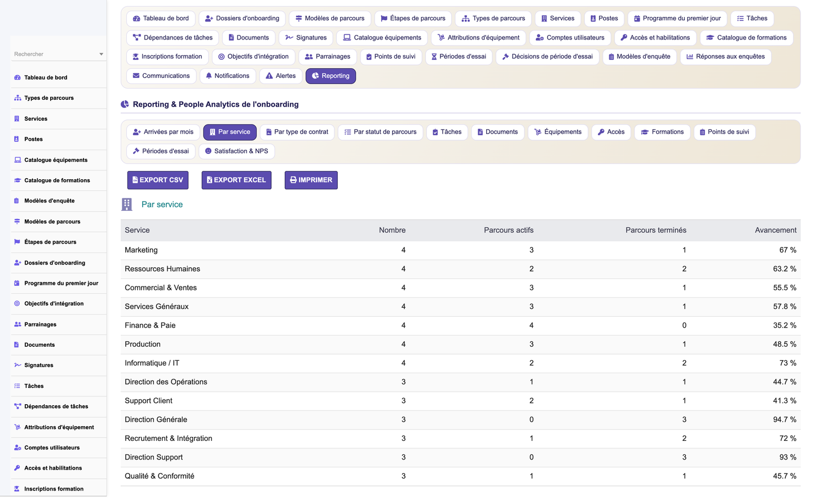
Task: Click the Services building icon in sidebar
Action: (17, 119)
